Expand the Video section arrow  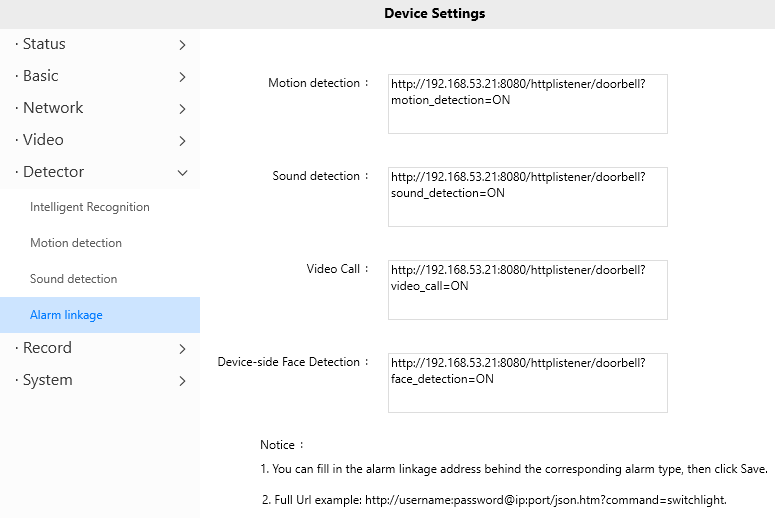182,141
